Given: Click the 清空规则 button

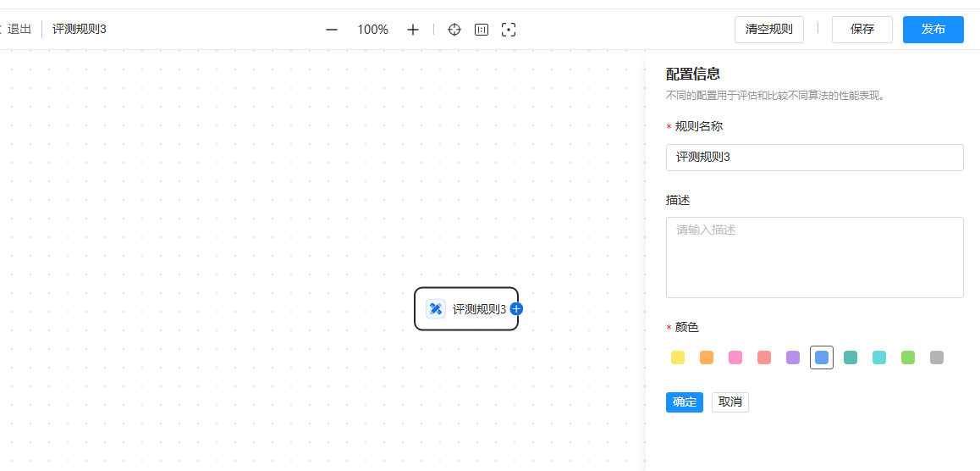Looking at the screenshot, I should pos(768,30).
